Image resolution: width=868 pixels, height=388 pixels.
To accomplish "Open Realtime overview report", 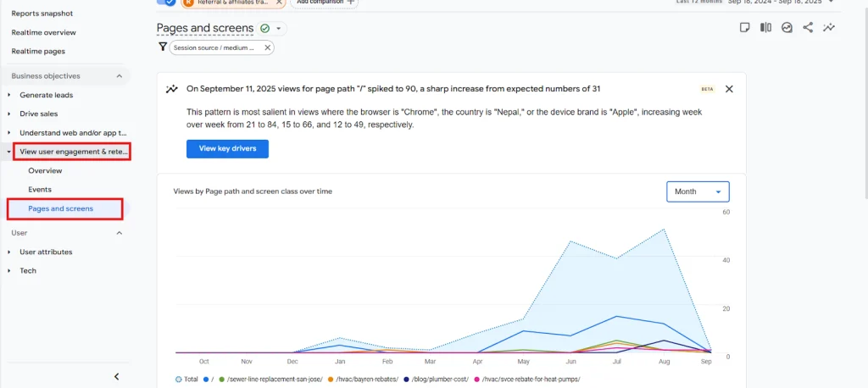I will point(43,32).
